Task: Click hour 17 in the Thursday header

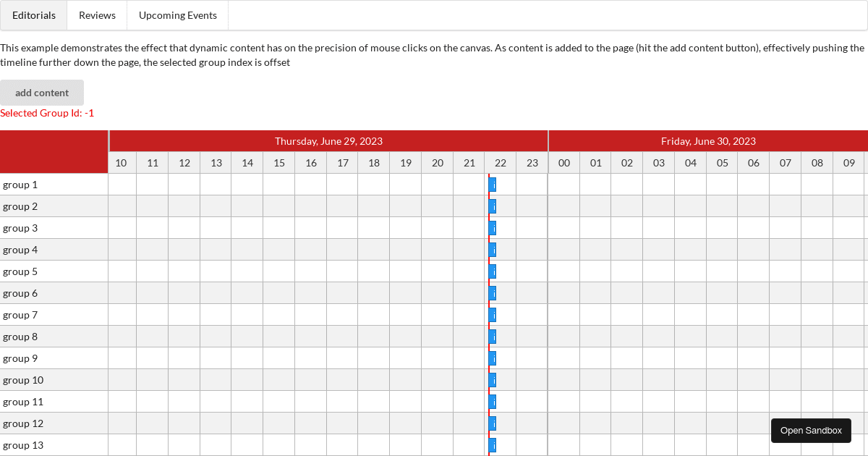Action: point(343,163)
